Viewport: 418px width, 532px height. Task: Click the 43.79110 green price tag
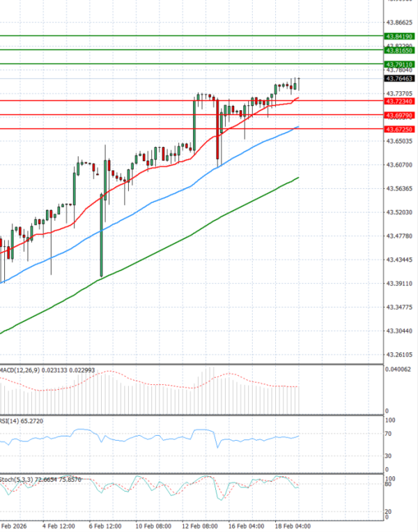(x=399, y=64)
